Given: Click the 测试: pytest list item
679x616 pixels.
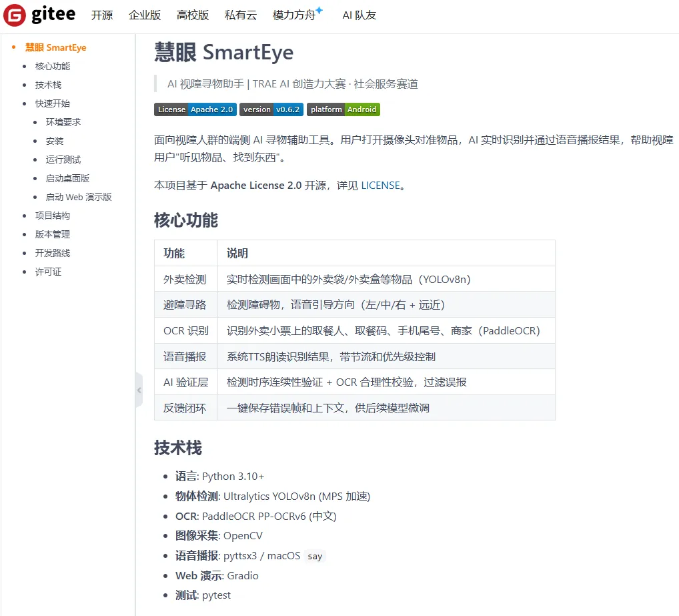Looking at the screenshot, I should pos(203,595).
